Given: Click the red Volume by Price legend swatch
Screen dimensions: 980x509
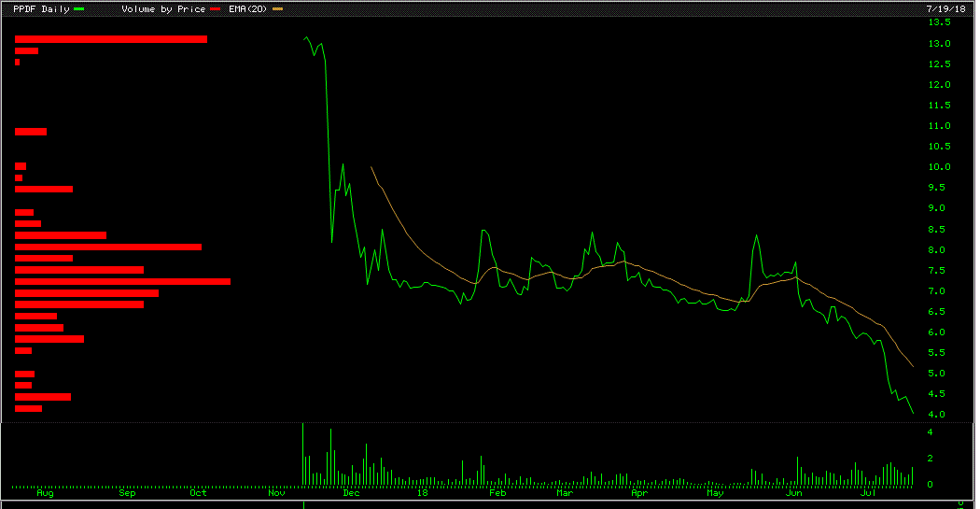Looking at the screenshot, I should coord(216,8).
